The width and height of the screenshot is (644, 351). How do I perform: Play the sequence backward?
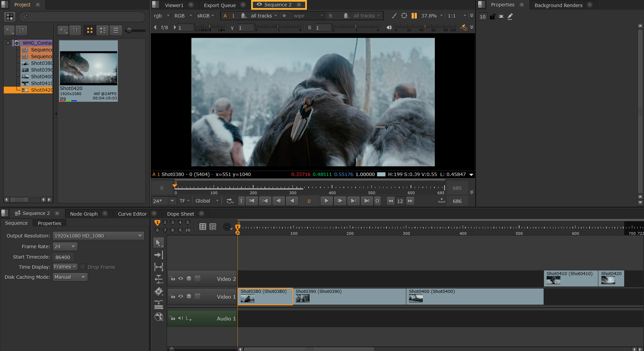tap(292, 201)
